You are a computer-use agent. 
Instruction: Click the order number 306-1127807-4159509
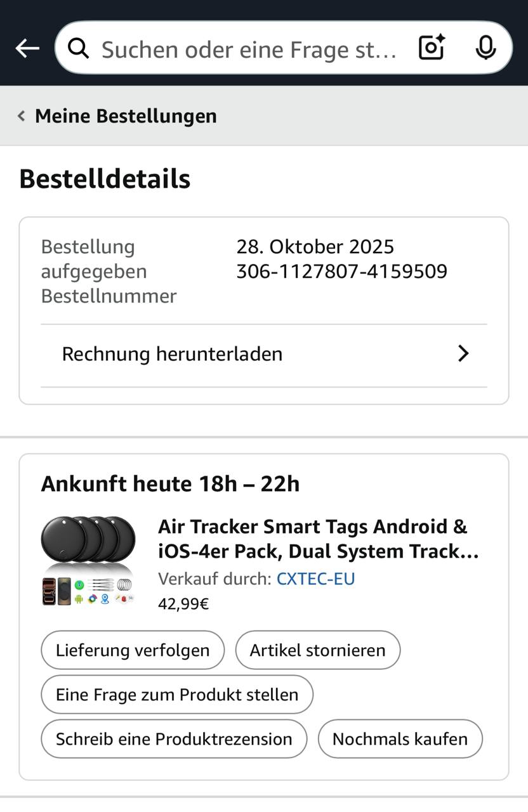coord(341,272)
